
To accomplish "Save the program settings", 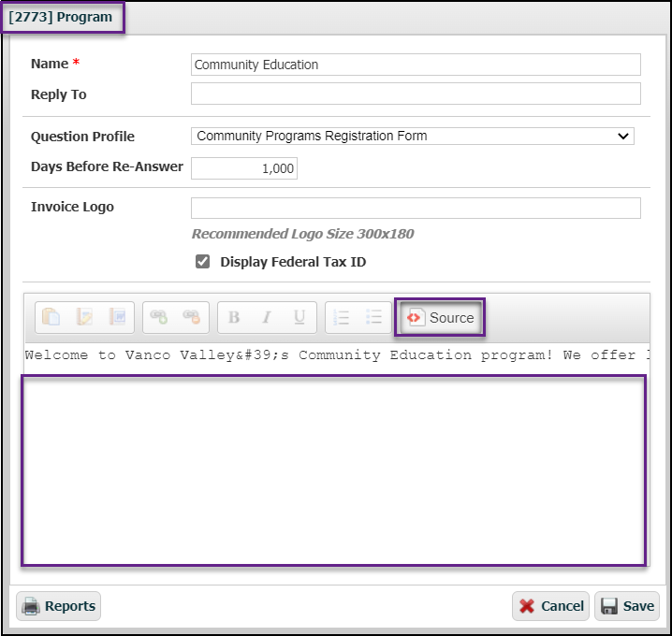I will (627, 605).
